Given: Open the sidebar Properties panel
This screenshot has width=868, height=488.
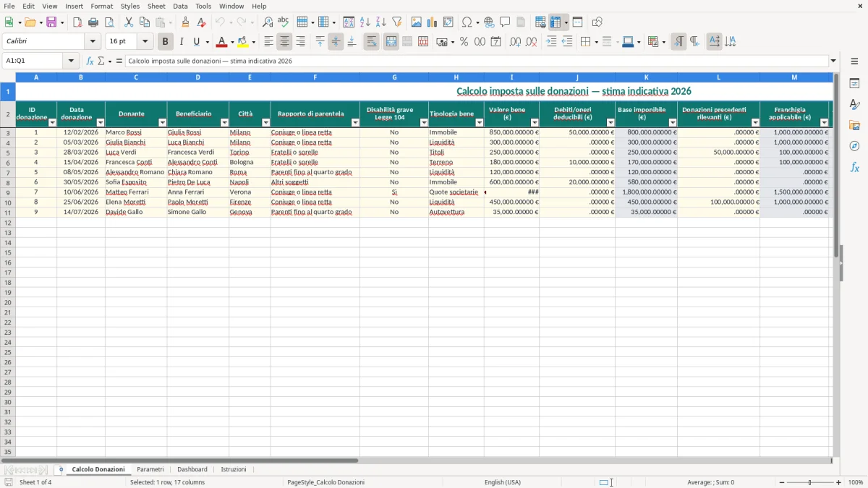Looking at the screenshot, I should tap(854, 84).
